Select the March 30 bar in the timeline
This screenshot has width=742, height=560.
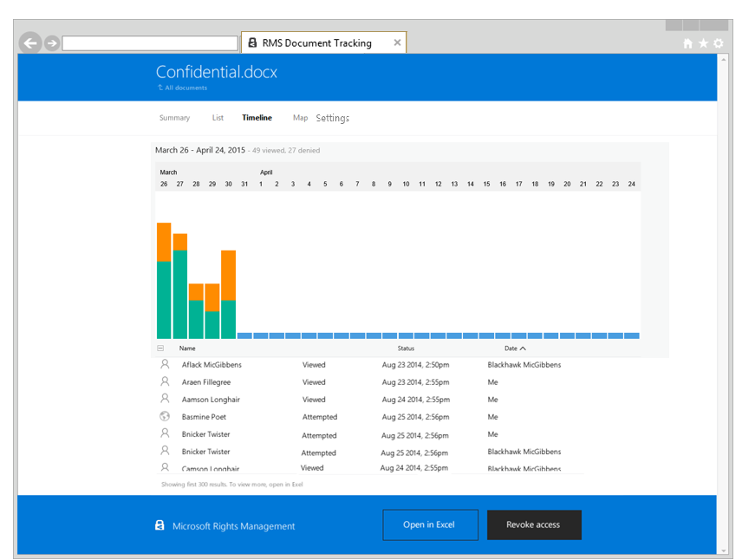click(x=228, y=295)
